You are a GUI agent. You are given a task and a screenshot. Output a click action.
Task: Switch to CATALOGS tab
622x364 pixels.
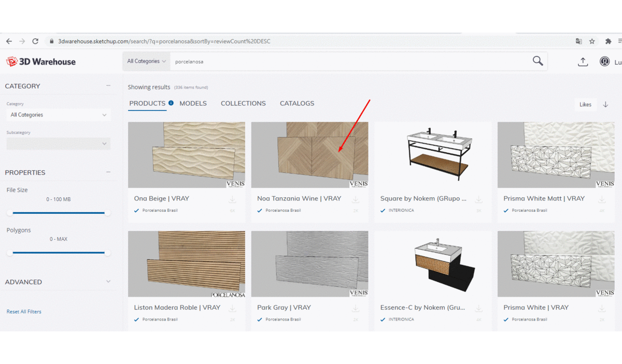coord(297,104)
